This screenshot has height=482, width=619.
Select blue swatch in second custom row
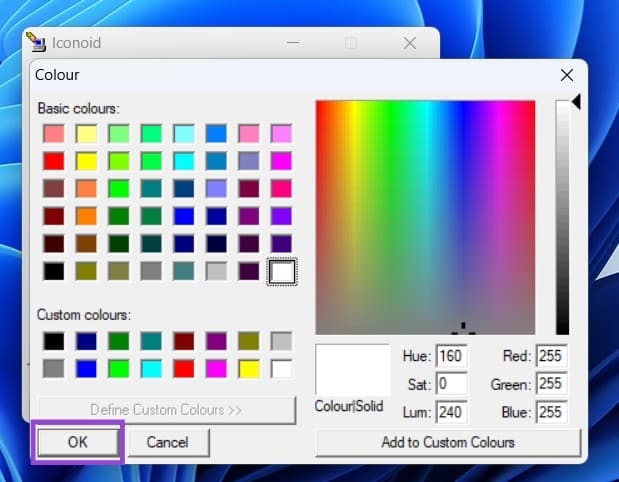click(86, 369)
